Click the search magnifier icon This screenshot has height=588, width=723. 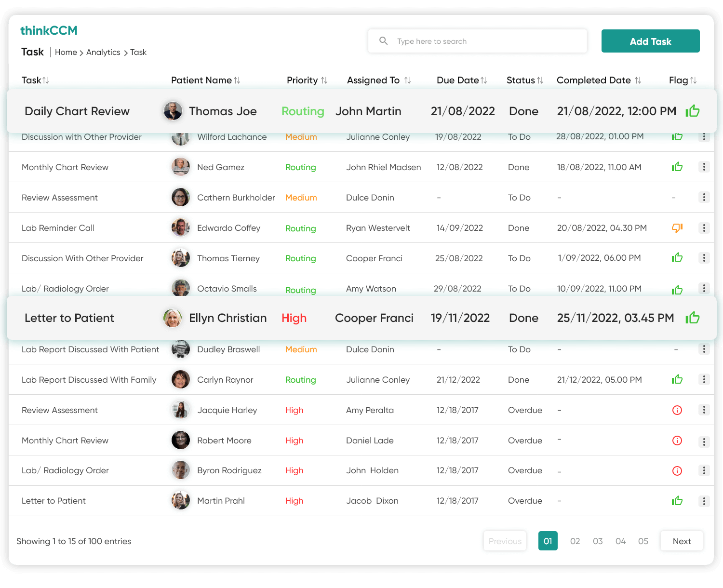[x=383, y=41]
